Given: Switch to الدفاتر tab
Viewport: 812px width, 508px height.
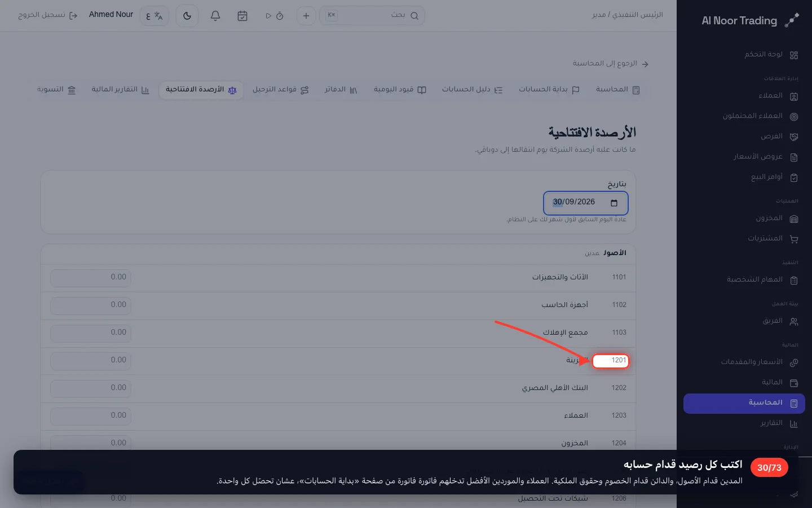Looking at the screenshot, I should pyautogui.click(x=341, y=90).
